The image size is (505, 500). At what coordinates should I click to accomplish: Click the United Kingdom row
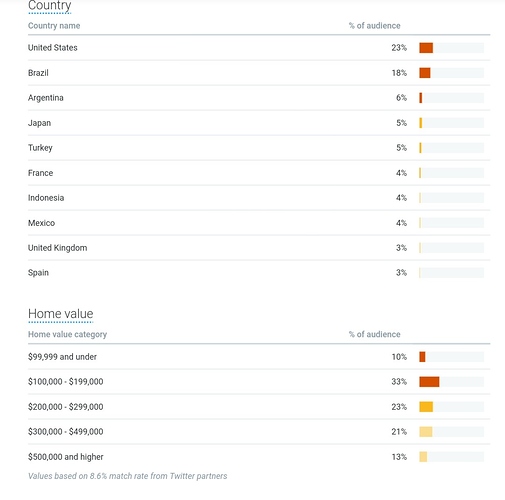click(259, 248)
